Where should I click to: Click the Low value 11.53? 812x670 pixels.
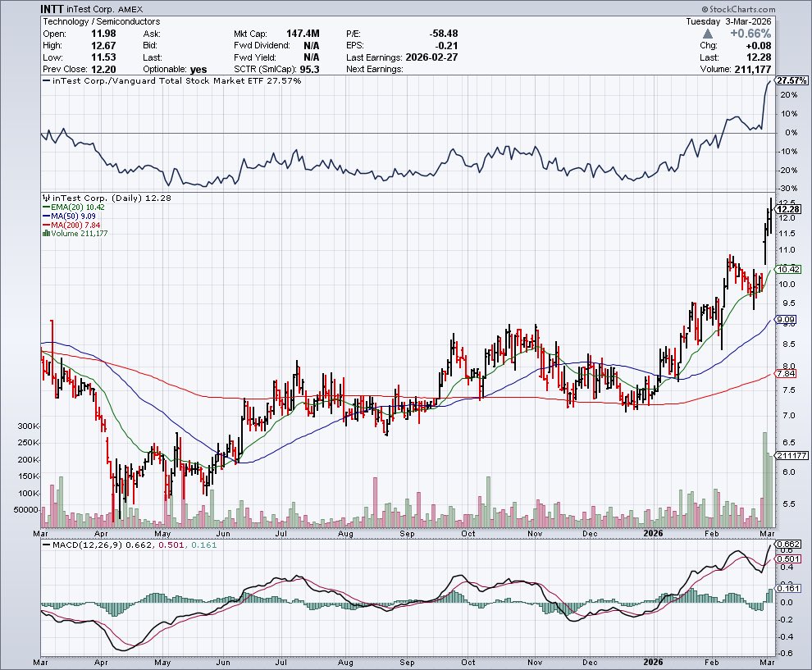point(103,57)
